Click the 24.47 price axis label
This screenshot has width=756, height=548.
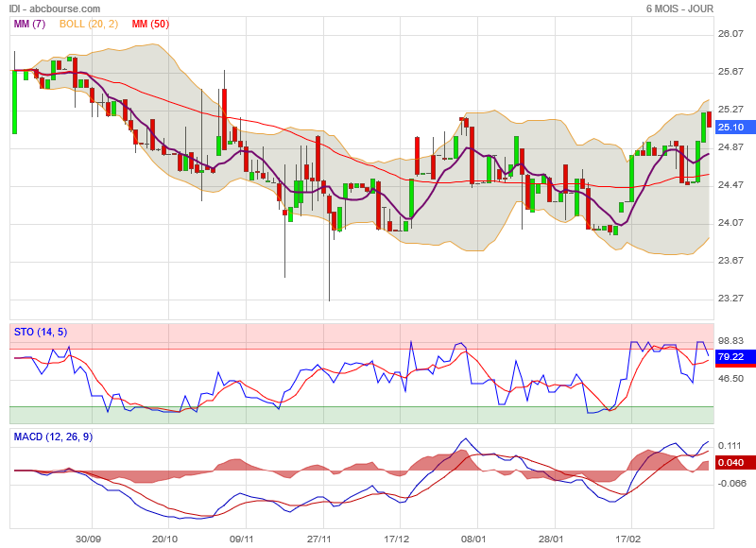click(730, 184)
